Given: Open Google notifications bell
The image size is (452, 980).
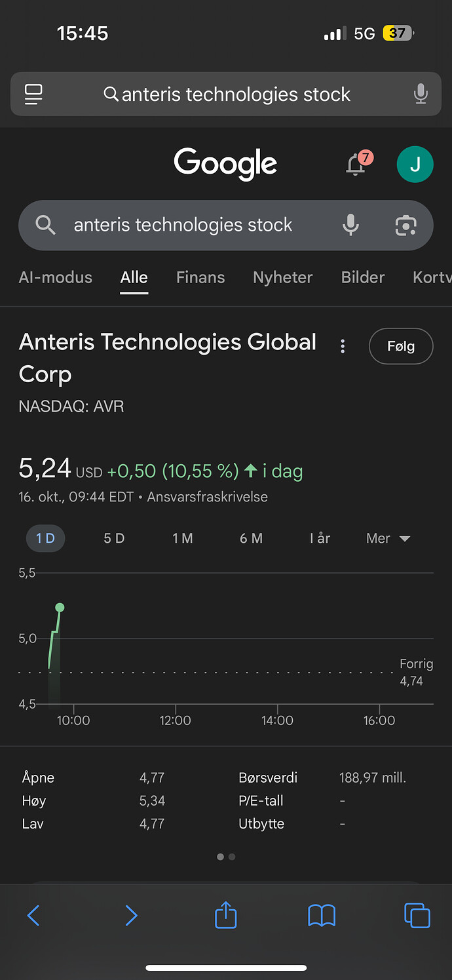Looking at the screenshot, I should click(x=356, y=164).
